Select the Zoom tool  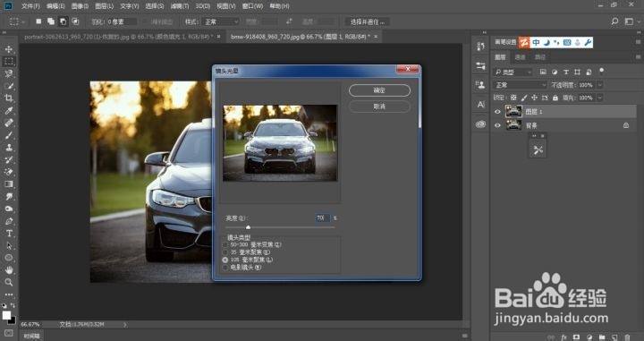pyautogui.click(x=9, y=282)
